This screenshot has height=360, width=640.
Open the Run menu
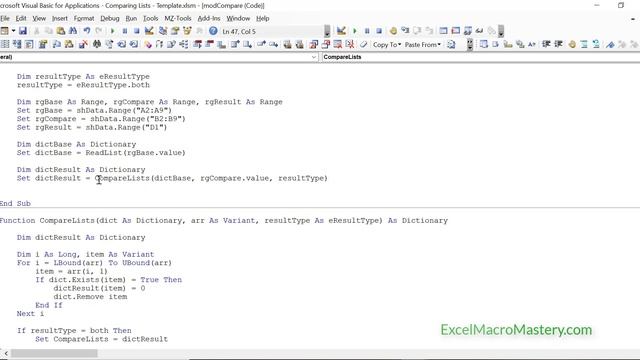(131, 18)
